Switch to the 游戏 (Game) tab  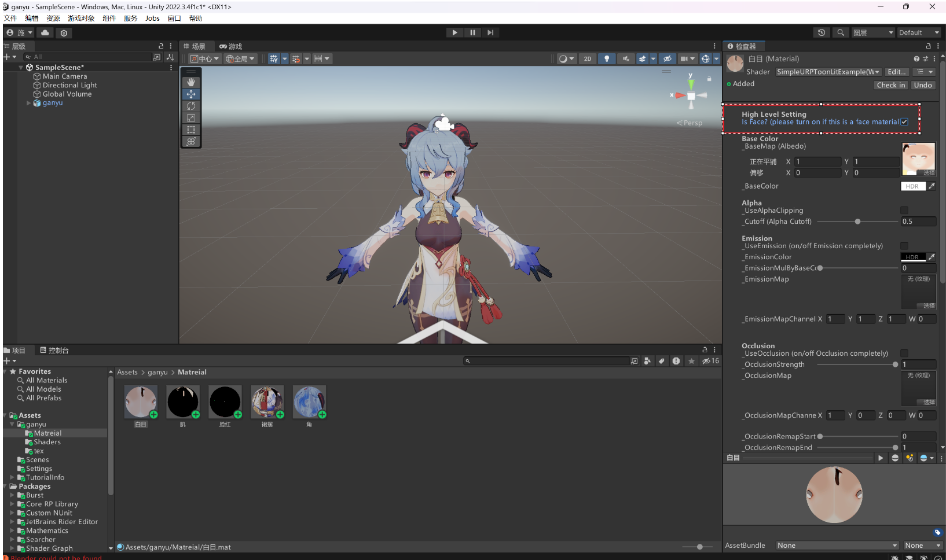pyautogui.click(x=230, y=46)
